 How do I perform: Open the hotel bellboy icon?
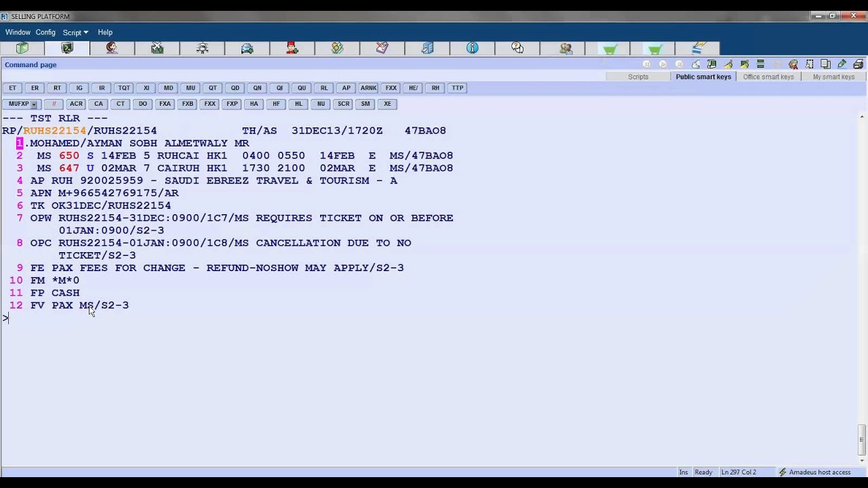(x=292, y=48)
